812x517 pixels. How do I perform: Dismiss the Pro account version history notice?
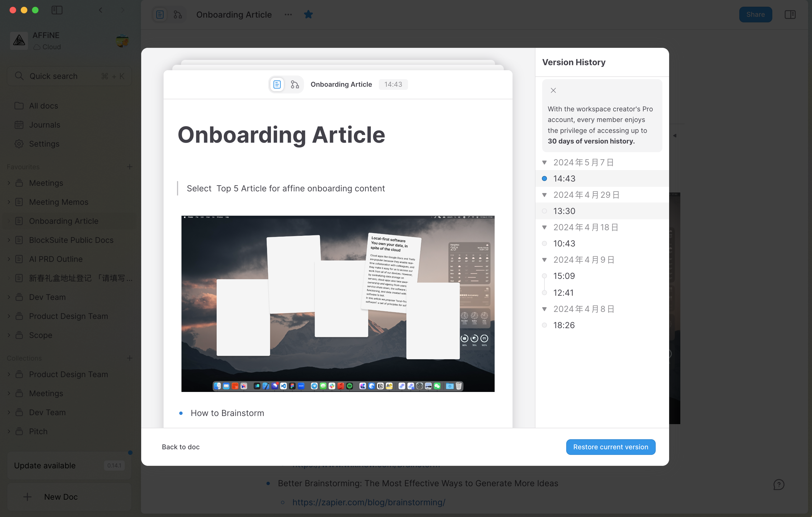pyautogui.click(x=553, y=90)
